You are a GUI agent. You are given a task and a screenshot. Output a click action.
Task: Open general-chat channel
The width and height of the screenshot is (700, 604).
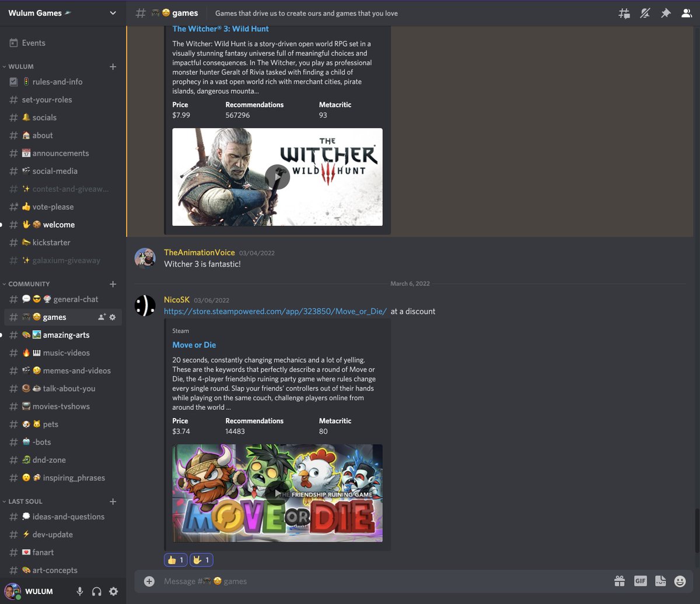(63, 299)
